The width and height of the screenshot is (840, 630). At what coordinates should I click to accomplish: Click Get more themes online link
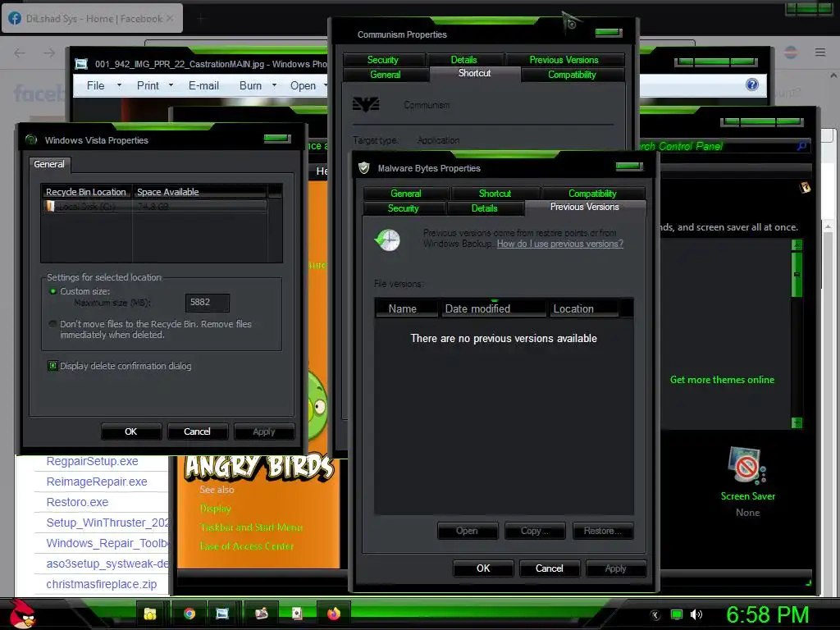(722, 380)
